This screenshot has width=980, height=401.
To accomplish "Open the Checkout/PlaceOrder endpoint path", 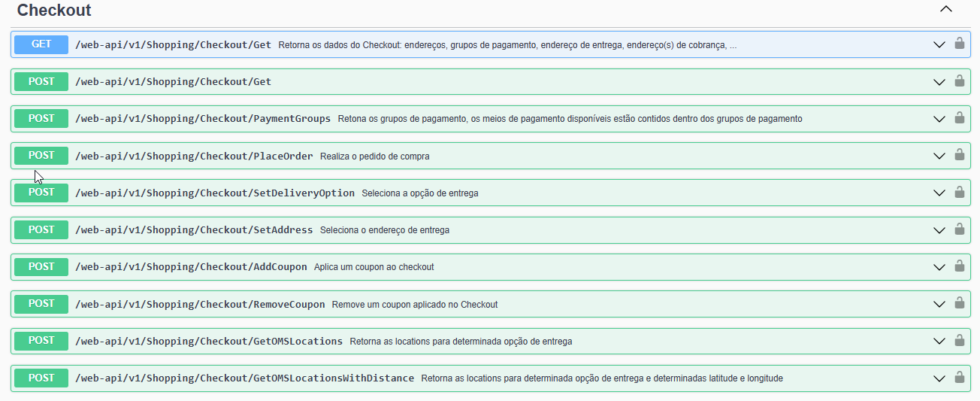I will [x=195, y=156].
